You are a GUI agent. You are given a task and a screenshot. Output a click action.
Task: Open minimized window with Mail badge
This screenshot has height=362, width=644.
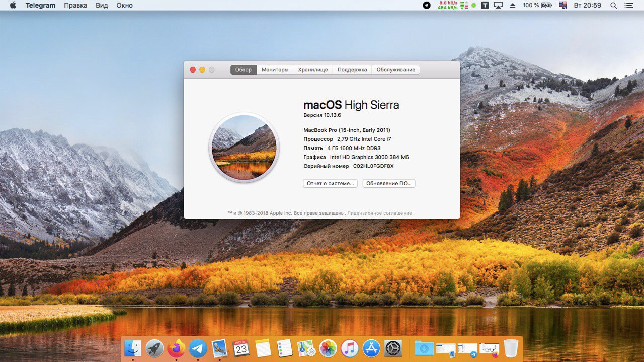[446, 349]
